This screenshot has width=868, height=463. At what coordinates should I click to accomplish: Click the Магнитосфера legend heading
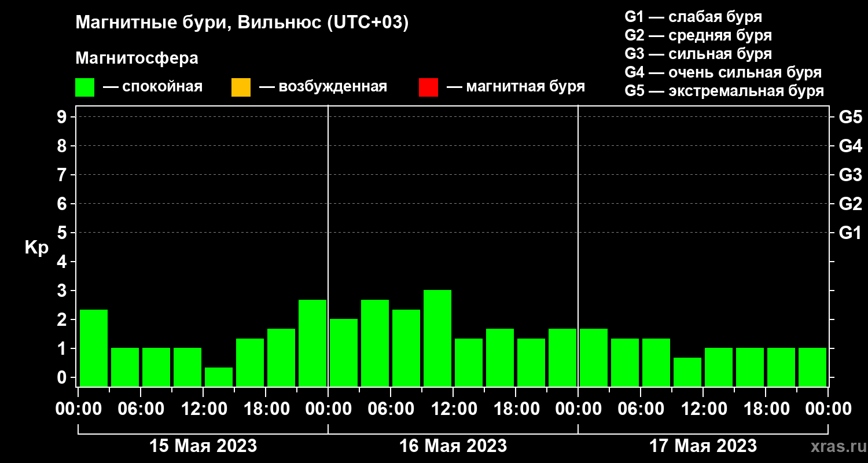coord(137,58)
